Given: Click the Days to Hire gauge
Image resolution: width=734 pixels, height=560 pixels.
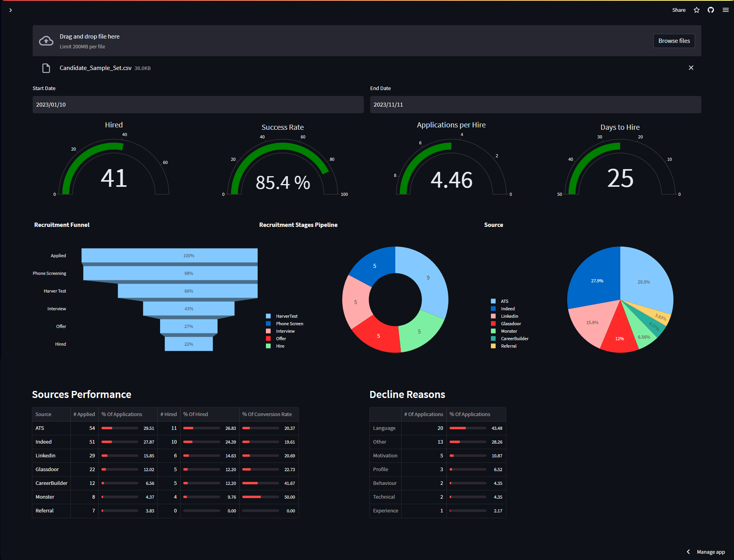Looking at the screenshot, I should (x=620, y=167).
